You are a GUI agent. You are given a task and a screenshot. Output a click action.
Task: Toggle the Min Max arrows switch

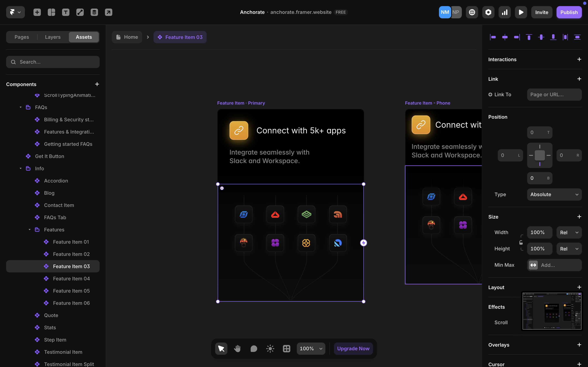[x=533, y=265]
